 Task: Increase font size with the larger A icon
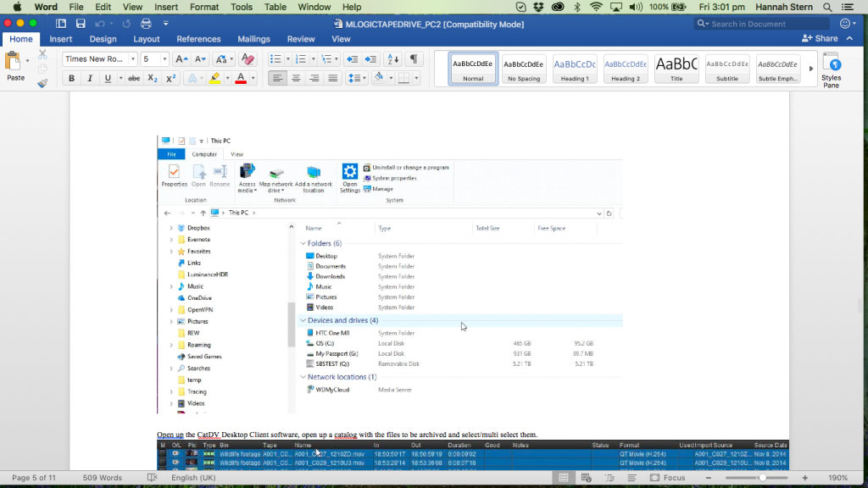(x=181, y=59)
